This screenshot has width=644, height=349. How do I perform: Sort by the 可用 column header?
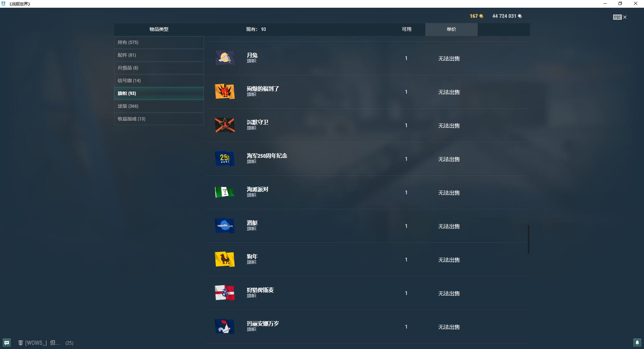point(407,29)
